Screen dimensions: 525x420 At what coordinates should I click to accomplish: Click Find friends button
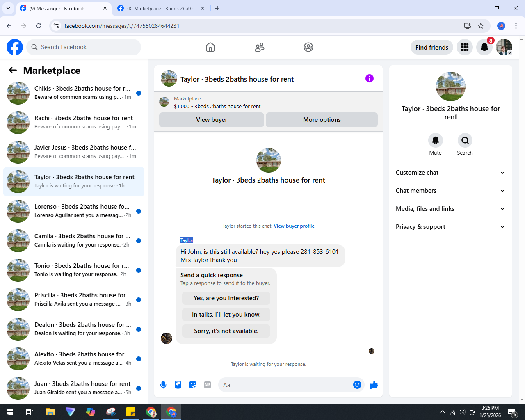tap(432, 47)
